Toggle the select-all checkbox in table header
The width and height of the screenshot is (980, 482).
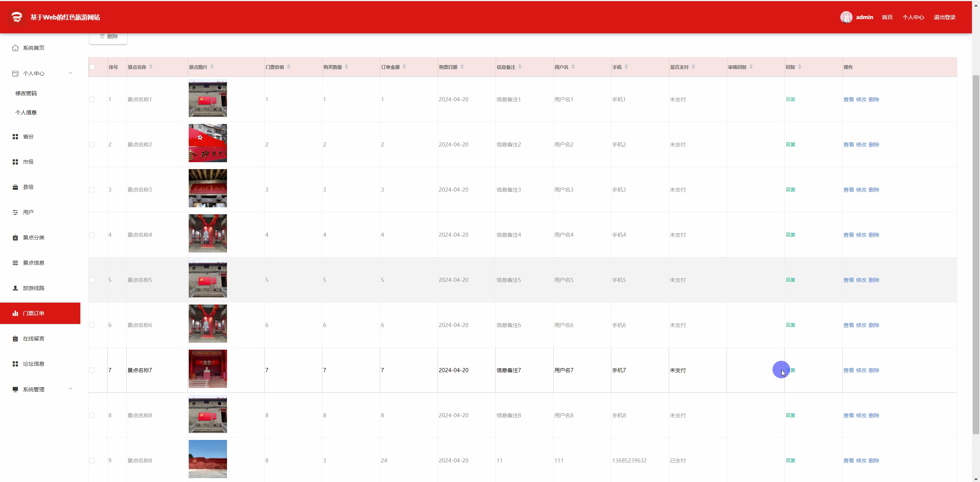pos(92,67)
